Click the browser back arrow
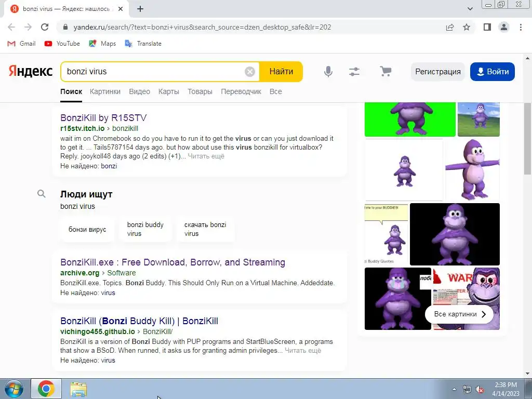The height and width of the screenshot is (399, 532). point(11,27)
